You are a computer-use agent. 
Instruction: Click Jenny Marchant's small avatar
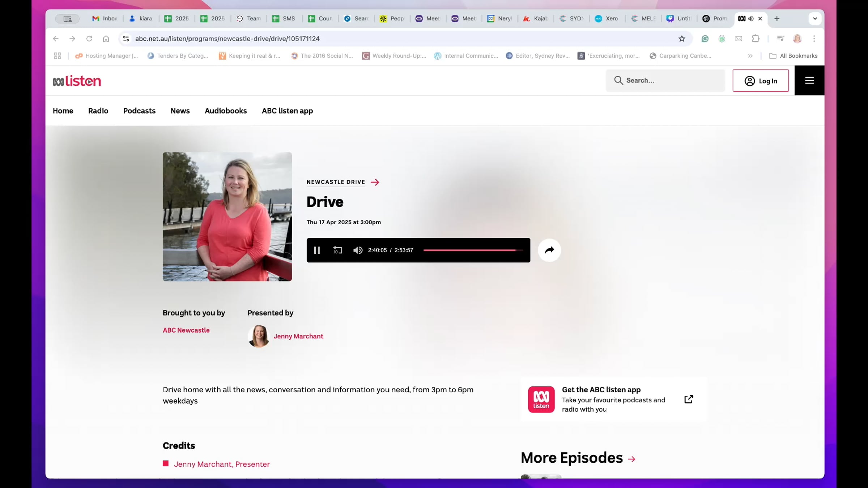[259, 336]
